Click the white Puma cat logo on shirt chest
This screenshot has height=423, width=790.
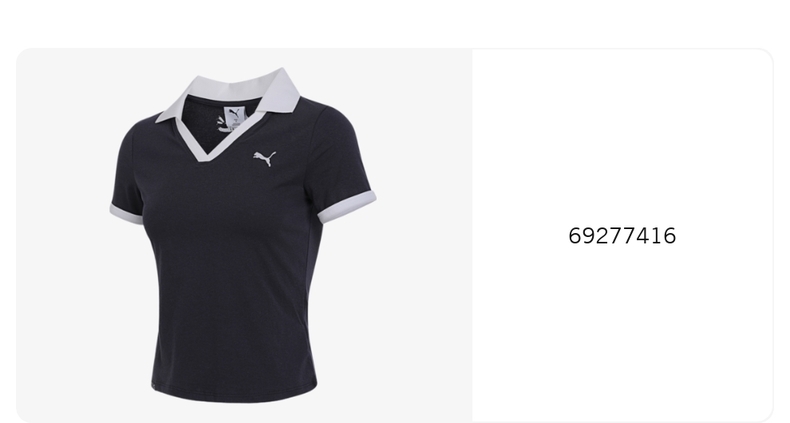pyautogui.click(x=265, y=158)
